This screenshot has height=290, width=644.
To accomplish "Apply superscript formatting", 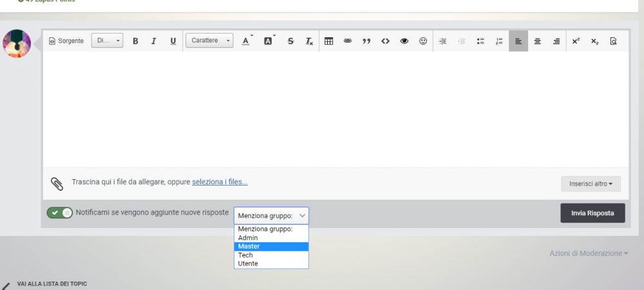I will pyautogui.click(x=576, y=41).
